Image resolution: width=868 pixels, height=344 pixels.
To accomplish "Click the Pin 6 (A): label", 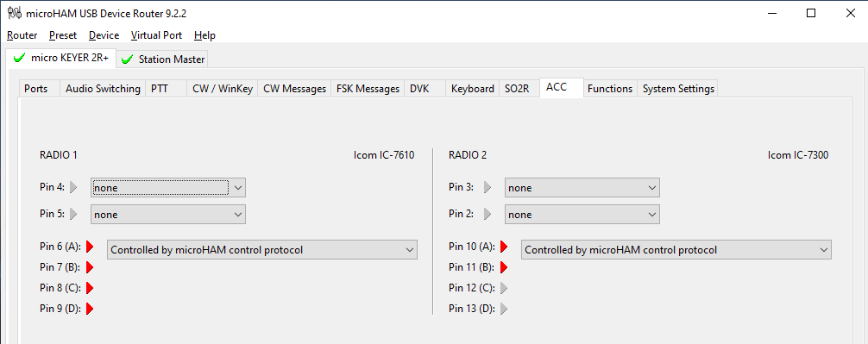I will pos(60,246).
